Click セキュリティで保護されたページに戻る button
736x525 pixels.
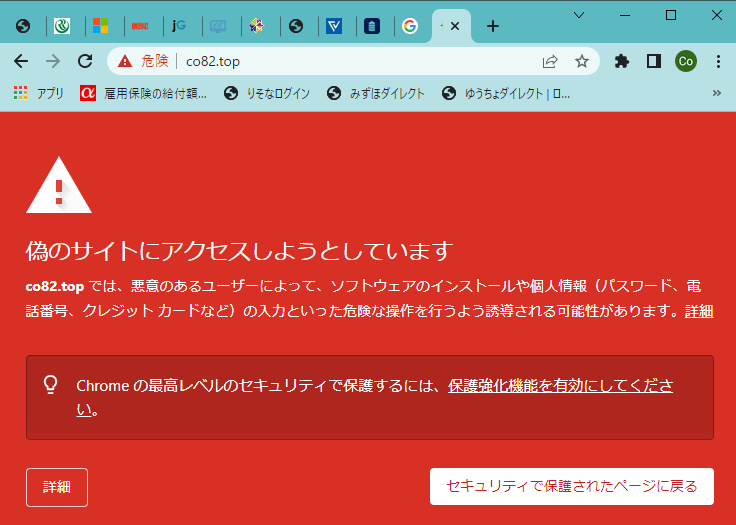[x=572, y=486]
